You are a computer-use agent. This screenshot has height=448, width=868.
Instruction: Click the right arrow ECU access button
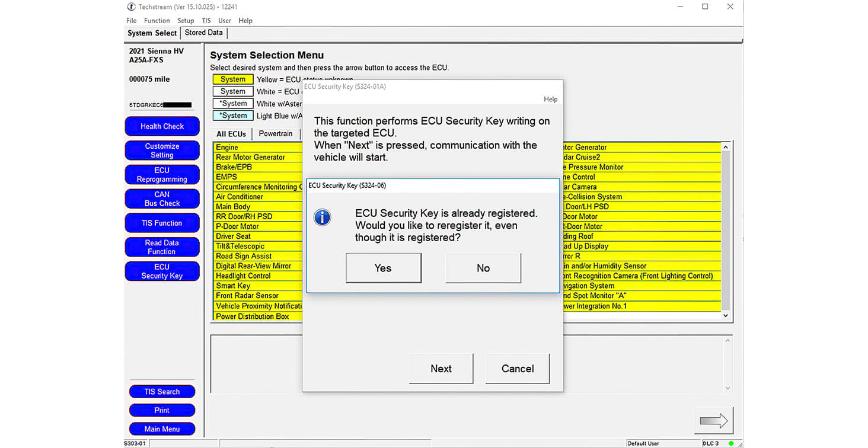click(x=714, y=421)
